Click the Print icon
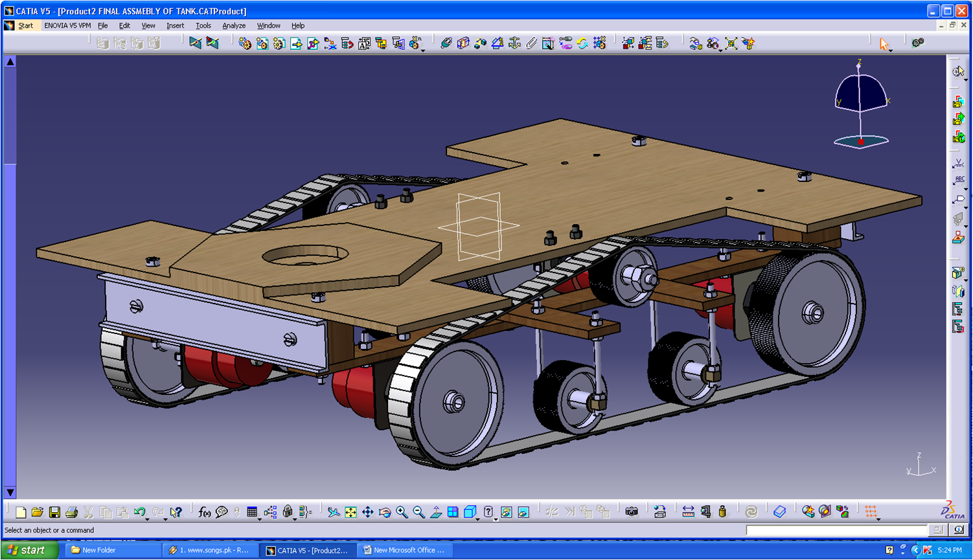 [71, 513]
